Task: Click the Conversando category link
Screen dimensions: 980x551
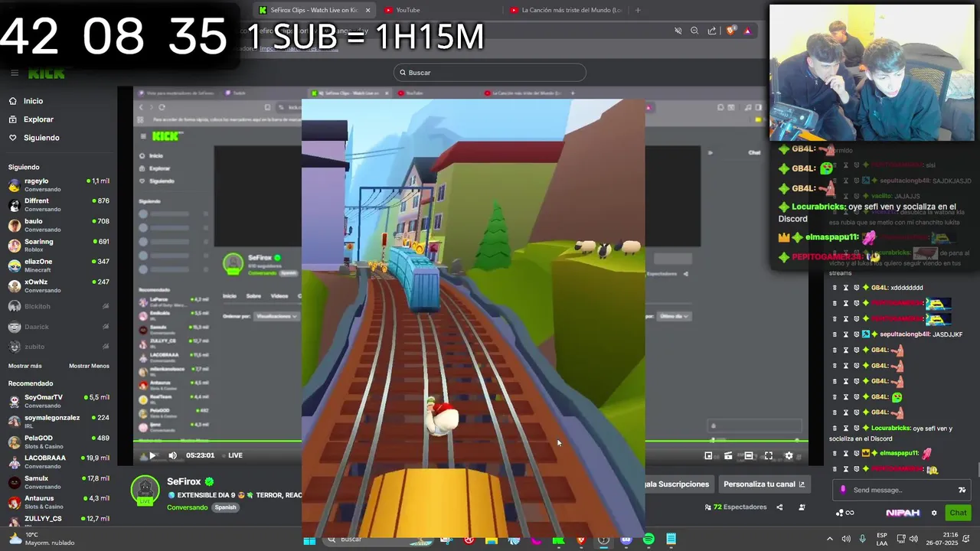Action: 188,507
